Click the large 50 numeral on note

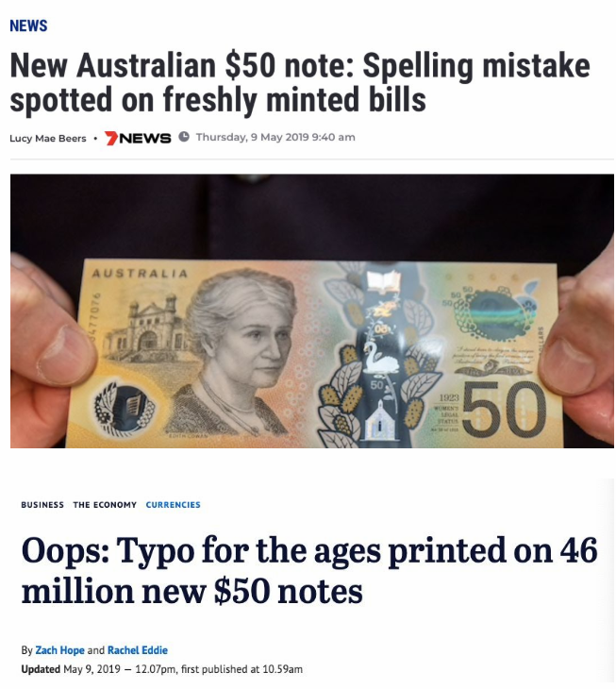click(504, 409)
